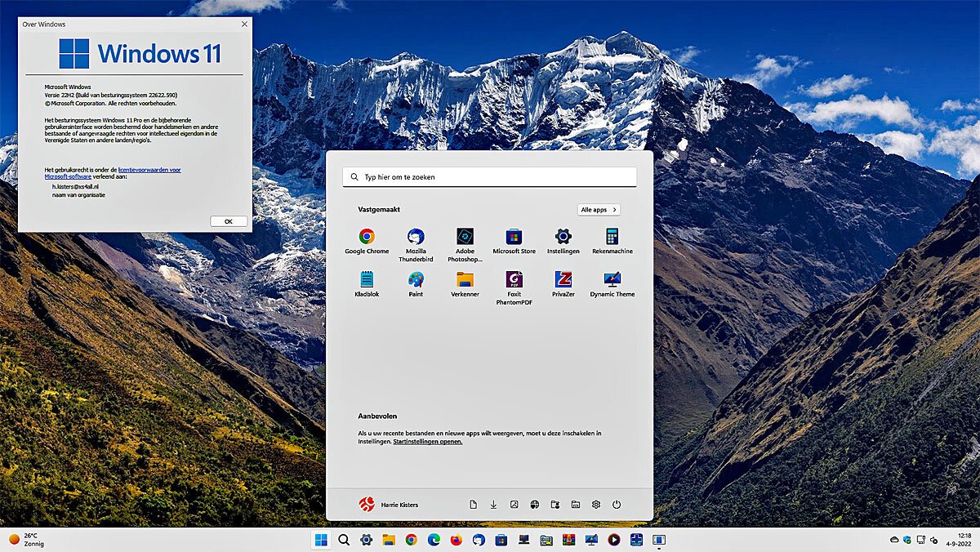Open media player icon on taskbar
The image size is (980, 552).
pyautogui.click(x=613, y=540)
